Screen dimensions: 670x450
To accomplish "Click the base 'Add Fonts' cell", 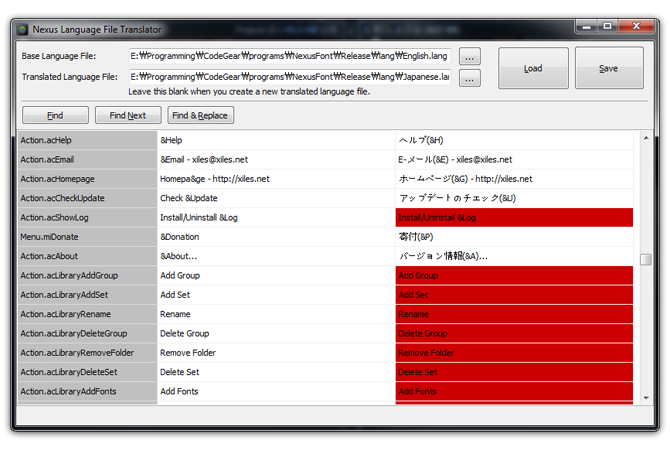I will coord(276,391).
